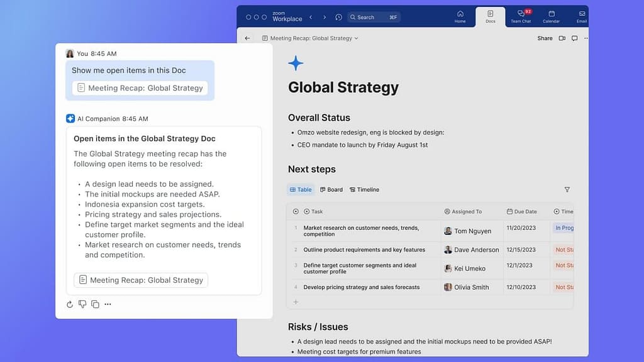Open the Due Date column header menu

click(522, 212)
